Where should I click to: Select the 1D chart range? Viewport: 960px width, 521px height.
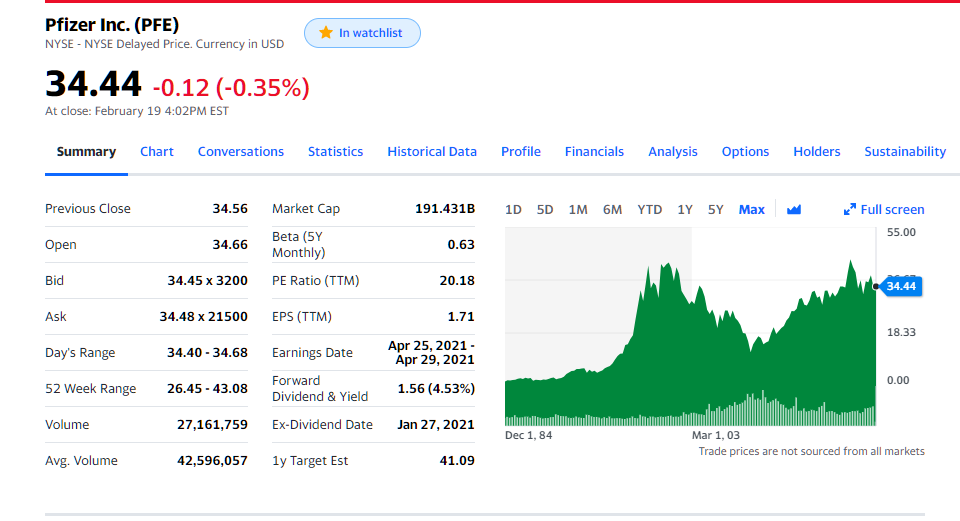click(x=513, y=209)
